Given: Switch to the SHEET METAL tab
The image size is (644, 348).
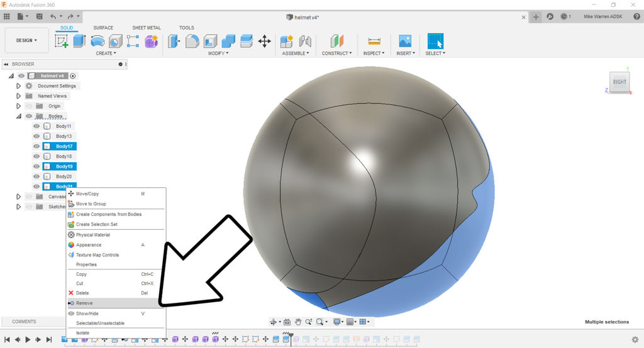Looking at the screenshot, I should point(147,28).
